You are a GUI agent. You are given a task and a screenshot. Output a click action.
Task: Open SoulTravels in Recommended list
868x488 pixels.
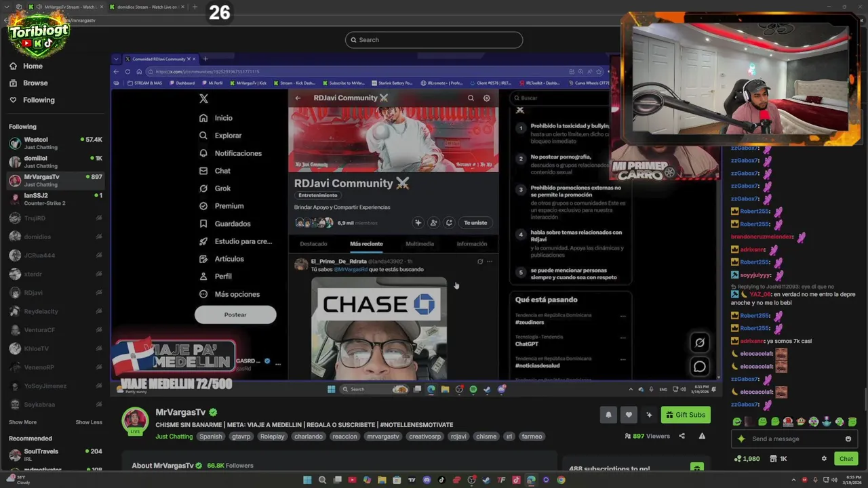click(54, 455)
